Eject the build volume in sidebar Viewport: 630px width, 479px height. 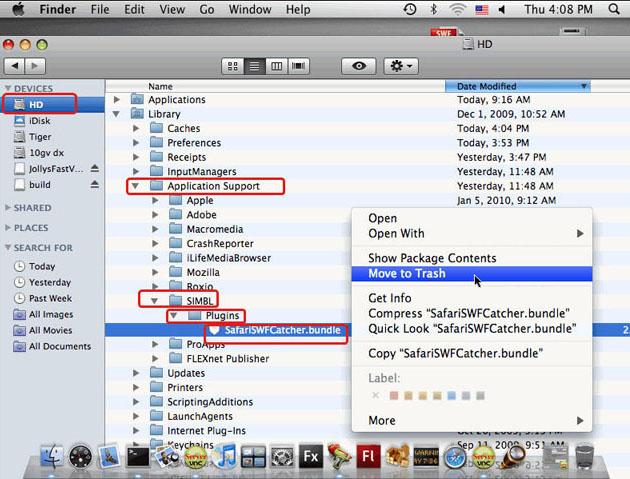coord(95,185)
